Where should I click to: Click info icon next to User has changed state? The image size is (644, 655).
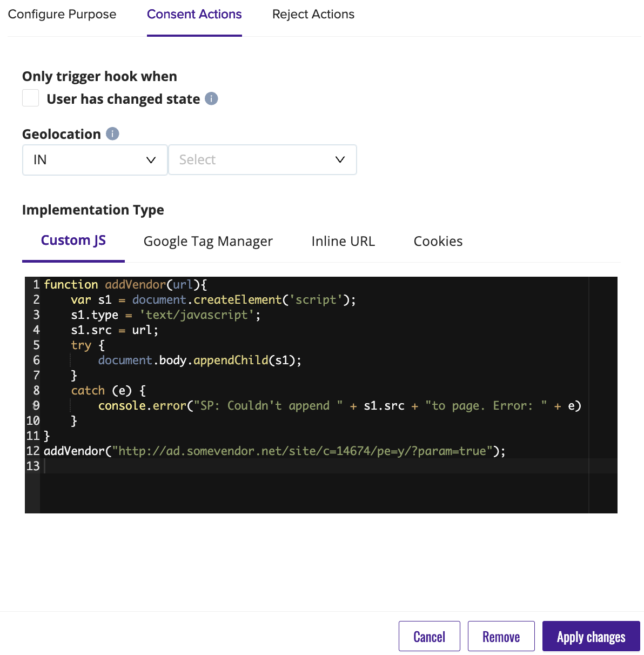[212, 99]
